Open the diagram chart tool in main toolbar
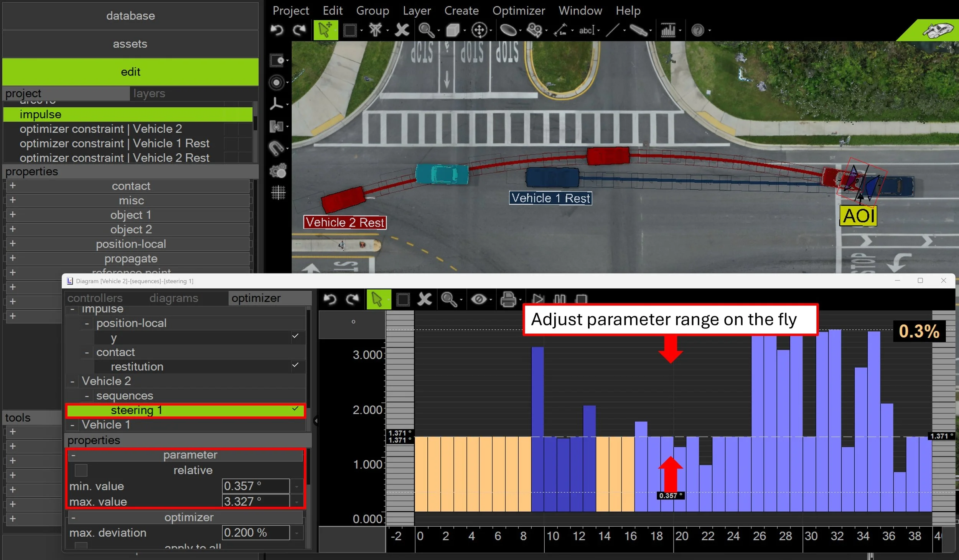Image resolution: width=959 pixels, height=560 pixels. coord(668,30)
